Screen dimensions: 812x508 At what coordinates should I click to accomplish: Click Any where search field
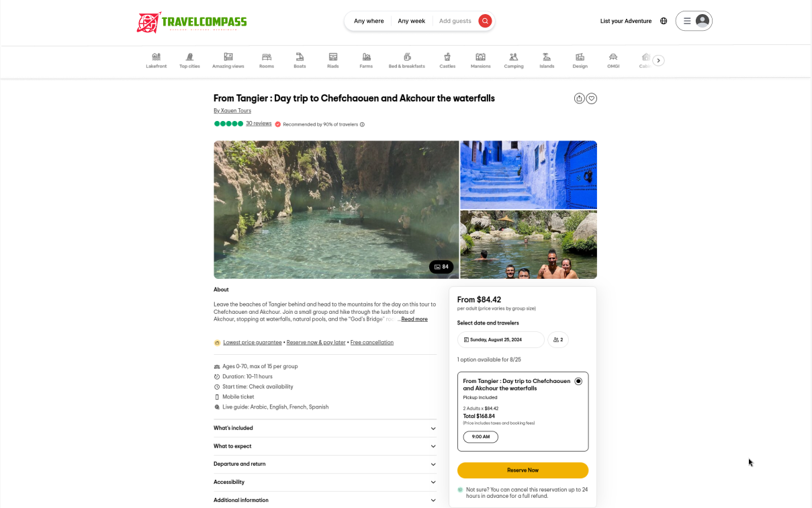point(369,21)
